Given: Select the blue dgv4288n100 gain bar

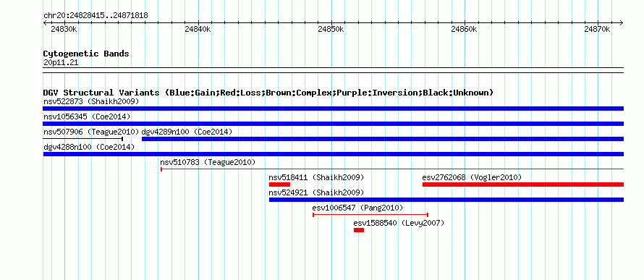Looking at the screenshot, I should 333,154.
